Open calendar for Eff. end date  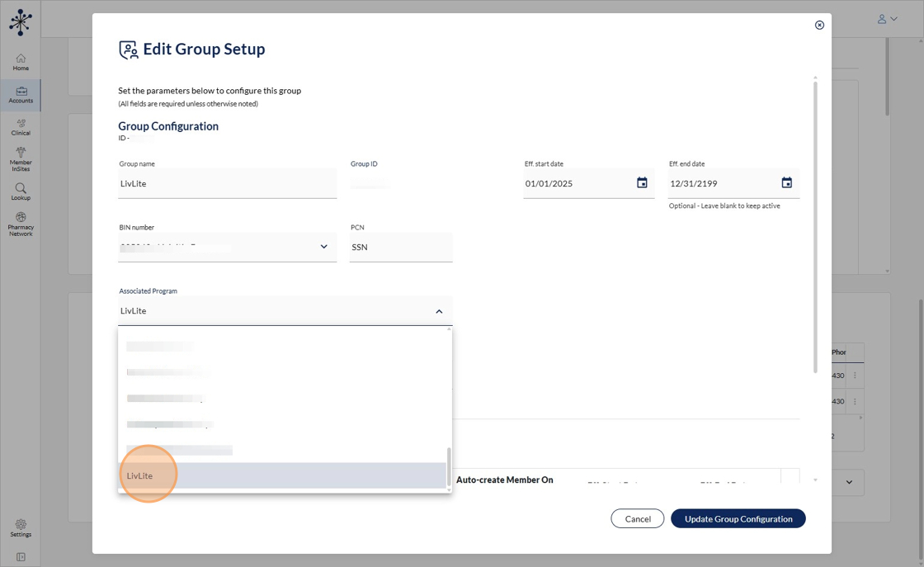[787, 182]
